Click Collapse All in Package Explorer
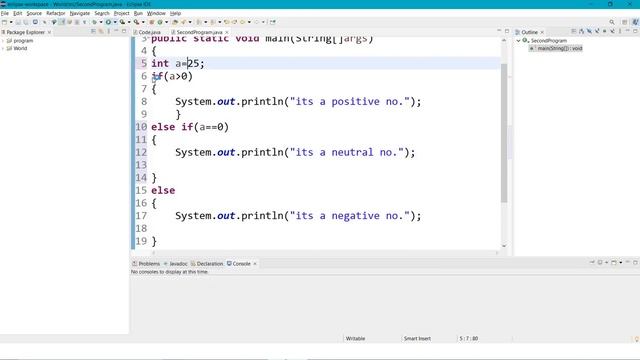The width and height of the screenshot is (640, 360). coord(93,31)
